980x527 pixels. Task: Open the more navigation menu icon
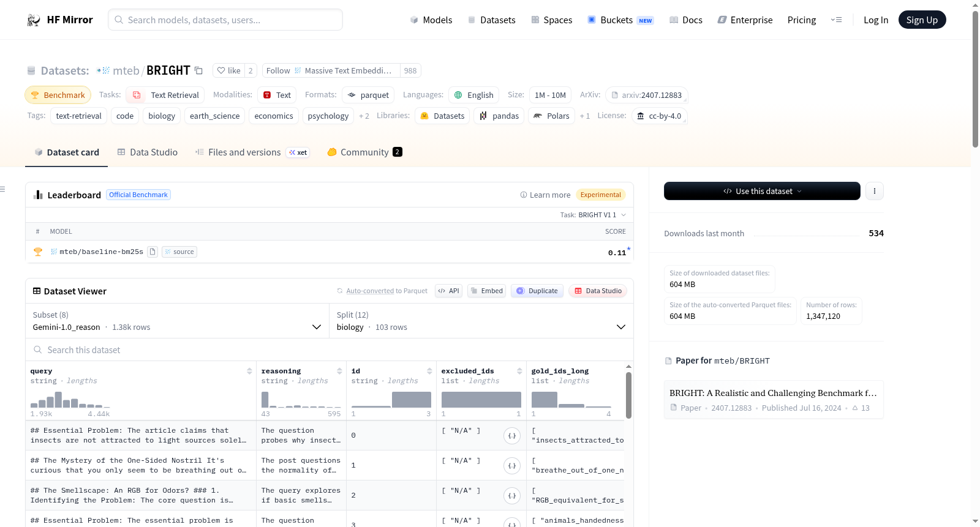coord(836,20)
